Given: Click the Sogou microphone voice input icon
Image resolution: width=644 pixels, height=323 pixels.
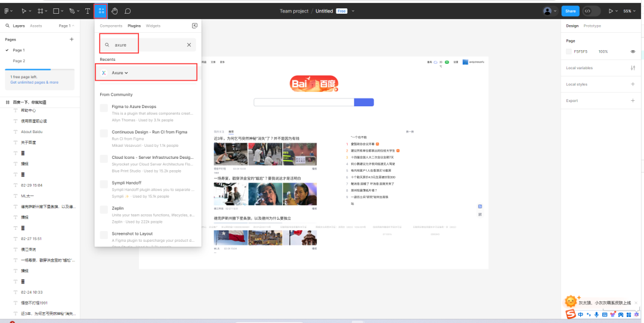Looking at the screenshot, I should click(x=596, y=315).
